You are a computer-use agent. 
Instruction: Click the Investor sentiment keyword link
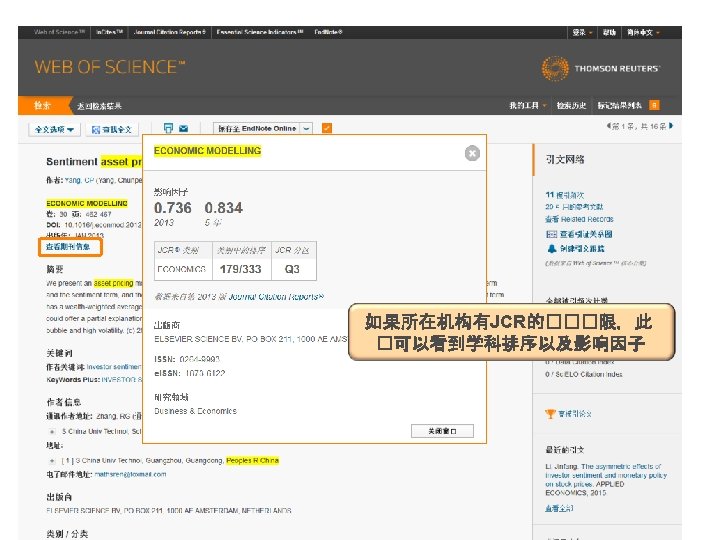click(x=113, y=366)
